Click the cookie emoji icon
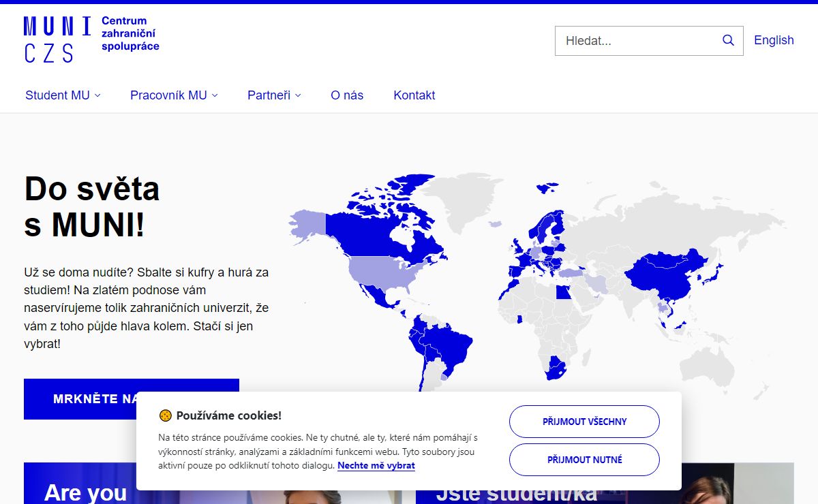This screenshot has height=504, width=818. (x=165, y=415)
